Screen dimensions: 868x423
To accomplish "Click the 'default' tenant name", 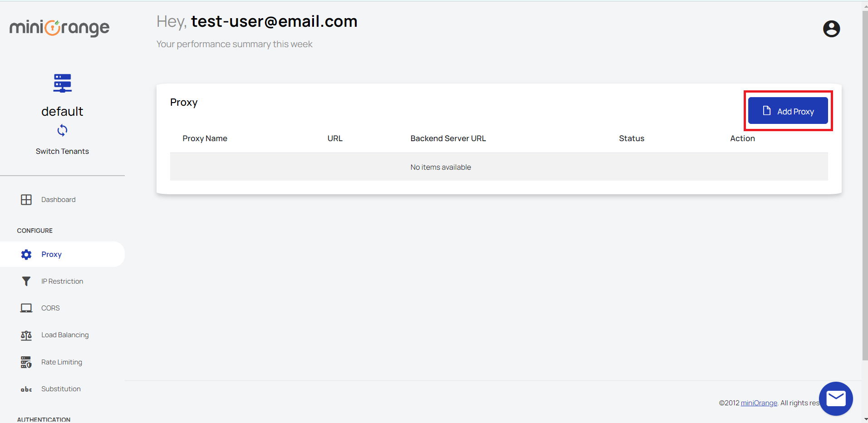I will 62,112.
